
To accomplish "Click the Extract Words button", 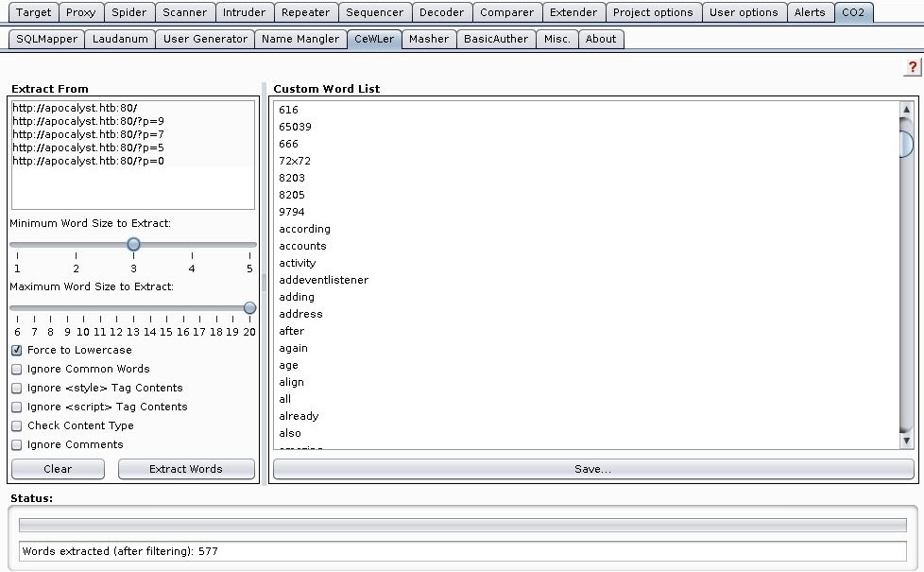I will (x=186, y=469).
